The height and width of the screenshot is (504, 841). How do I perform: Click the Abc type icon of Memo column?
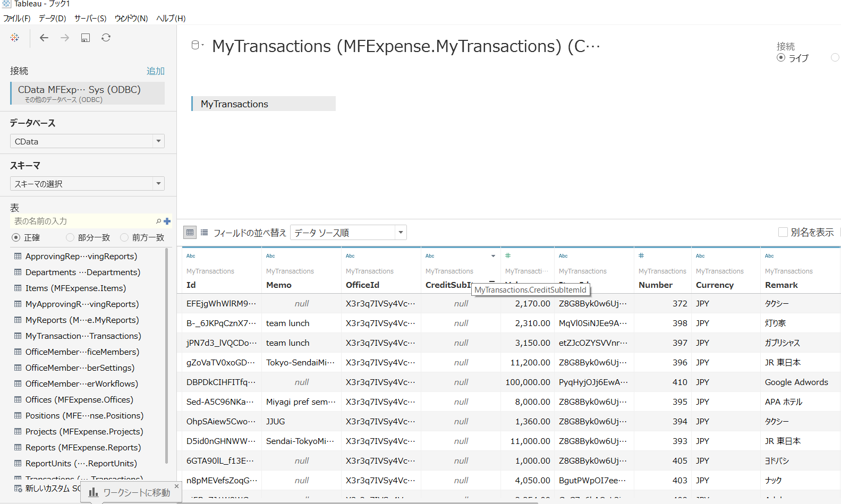pos(270,256)
